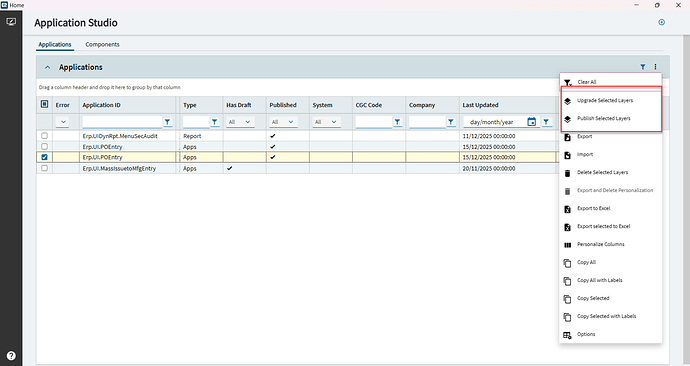Screen dimensions: 690x366
Task: Click the help question mark icon in sidebar
Action: (11, 355)
